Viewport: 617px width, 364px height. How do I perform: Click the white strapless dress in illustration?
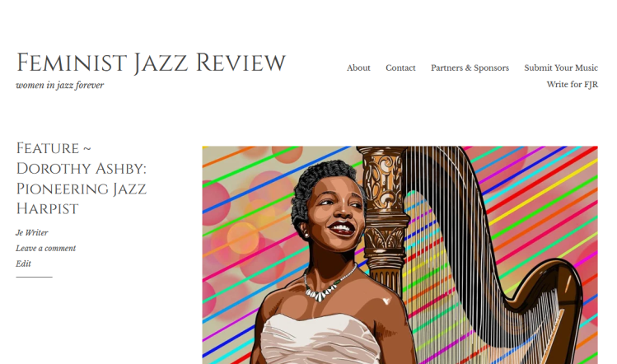coord(320,340)
